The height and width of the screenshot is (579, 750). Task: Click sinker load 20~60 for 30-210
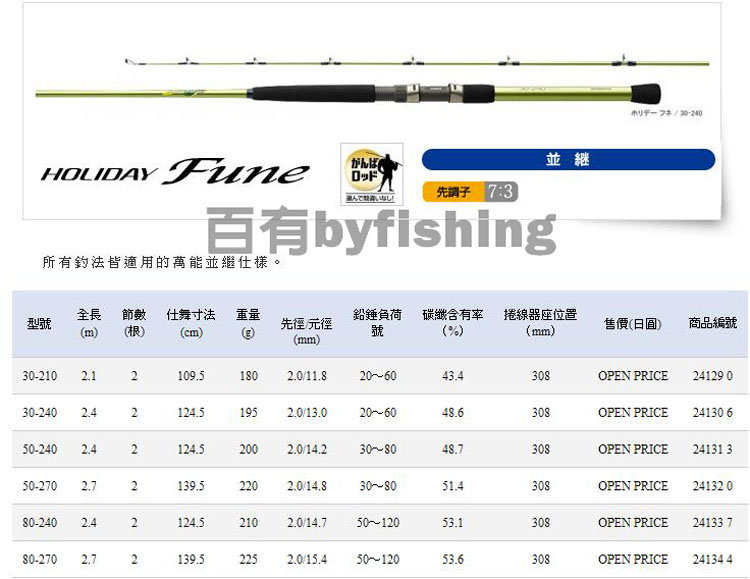pyautogui.click(x=378, y=376)
